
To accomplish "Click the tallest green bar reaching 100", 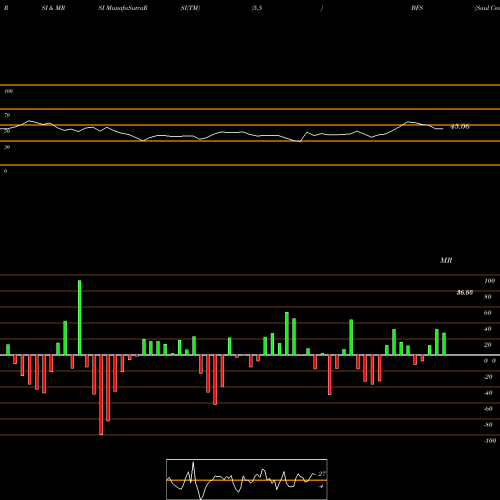I will 79,317.
